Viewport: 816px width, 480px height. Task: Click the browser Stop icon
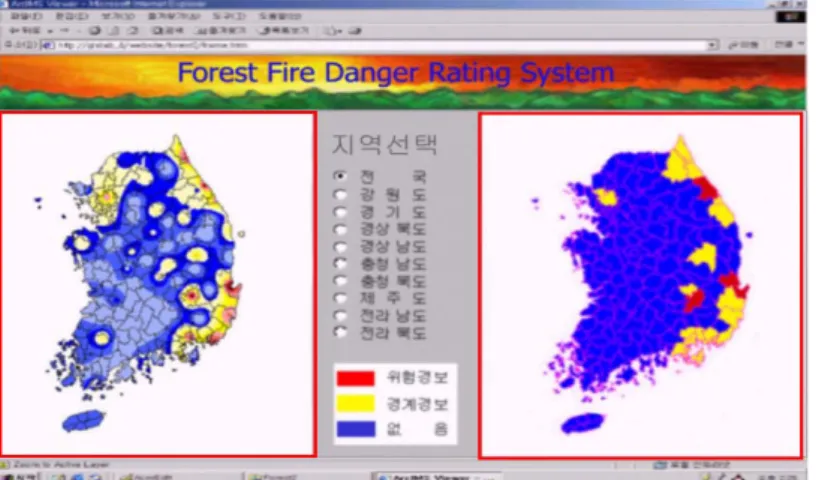click(94, 31)
